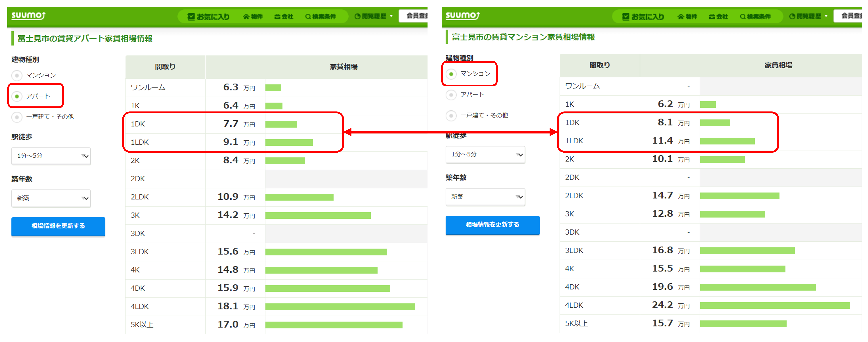Click 11.4 万円 value for 1LDK, マンション table

(x=671, y=141)
